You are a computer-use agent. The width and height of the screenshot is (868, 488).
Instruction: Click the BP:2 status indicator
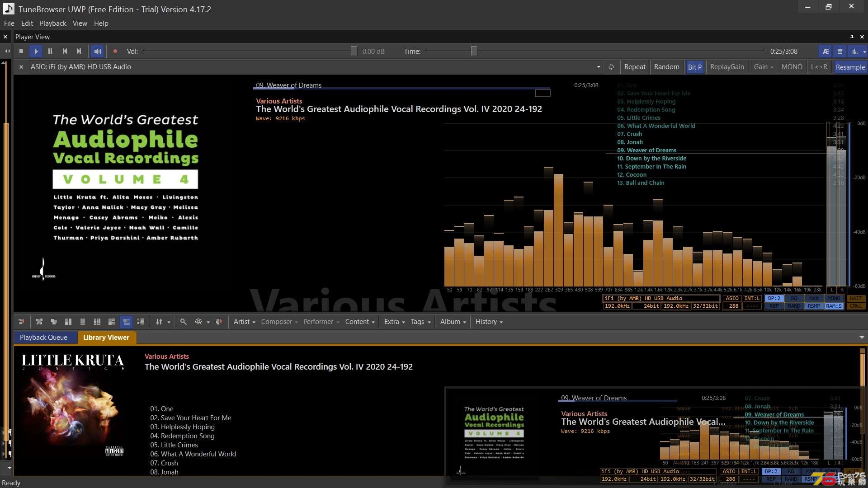click(x=774, y=299)
